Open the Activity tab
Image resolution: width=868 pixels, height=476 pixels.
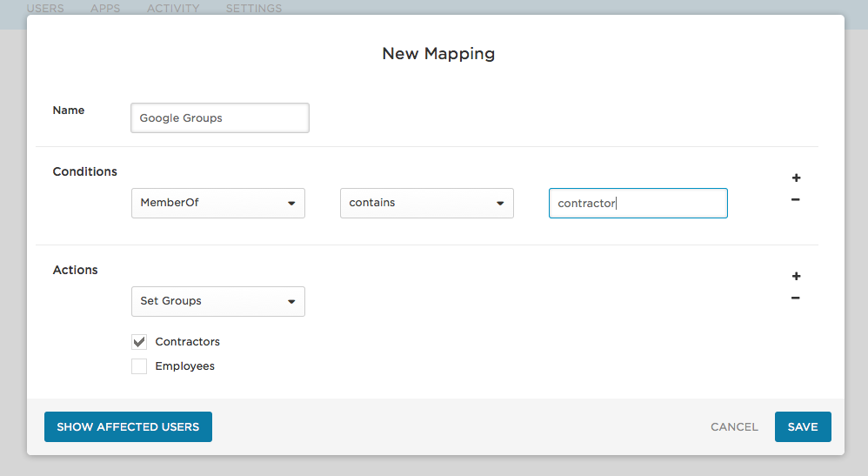click(x=173, y=9)
